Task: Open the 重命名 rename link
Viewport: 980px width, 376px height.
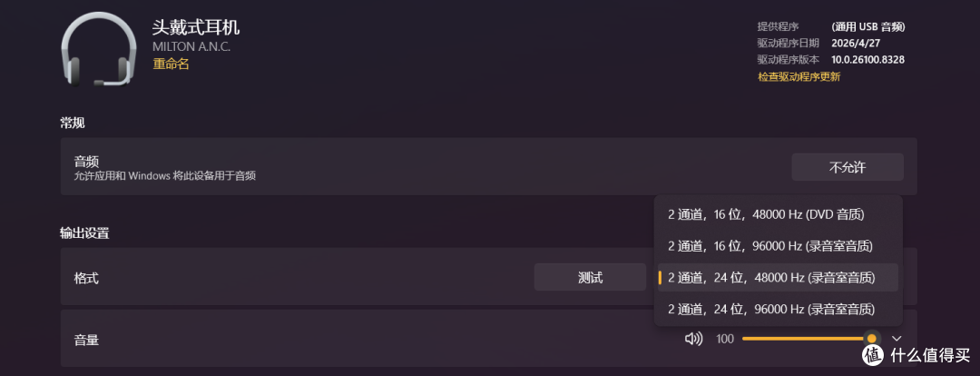Action: point(171,64)
